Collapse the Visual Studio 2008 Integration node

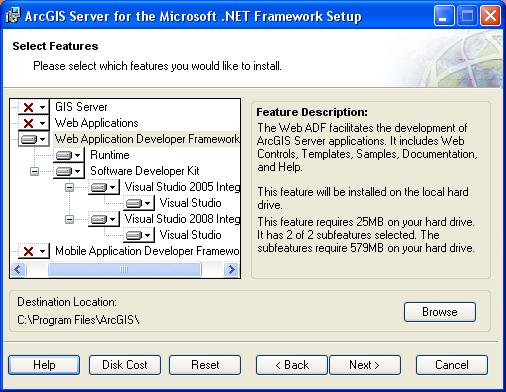click(x=69, y=219)
